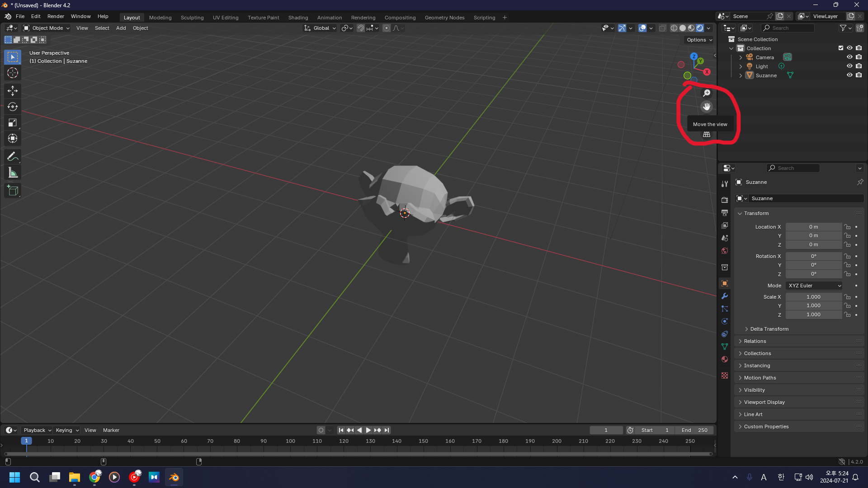Open viewport Options dropdown
The height and width of the screenshot is (488, 868).
point(699,40)
